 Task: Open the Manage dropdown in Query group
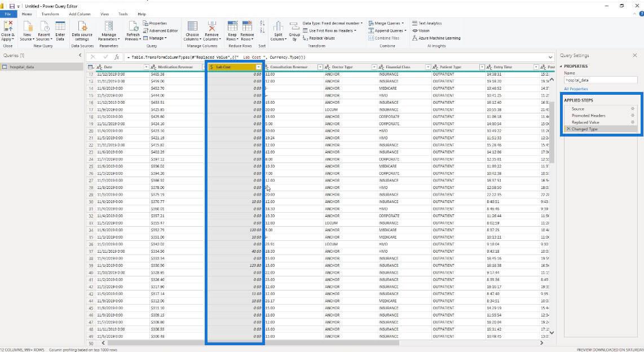pyautogui.click(x=155, y=38)
